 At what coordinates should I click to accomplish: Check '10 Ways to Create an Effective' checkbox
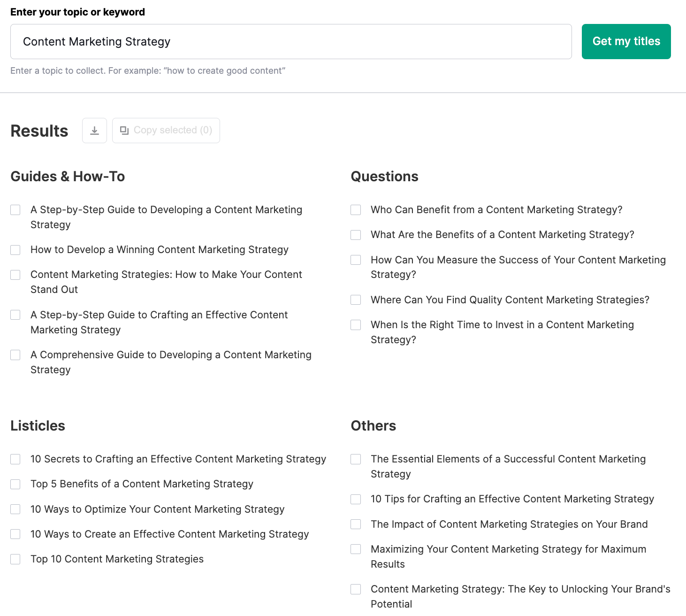coord(15,534)
